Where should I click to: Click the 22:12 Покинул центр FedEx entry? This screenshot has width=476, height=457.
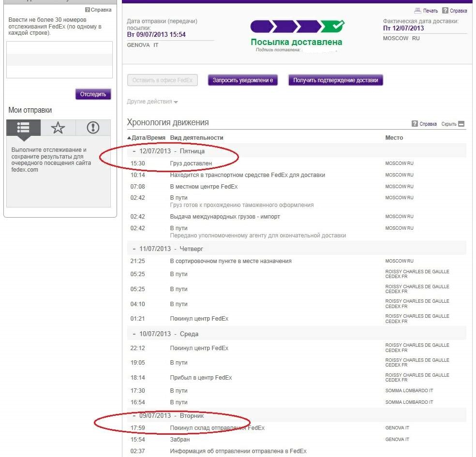point(199,348)
